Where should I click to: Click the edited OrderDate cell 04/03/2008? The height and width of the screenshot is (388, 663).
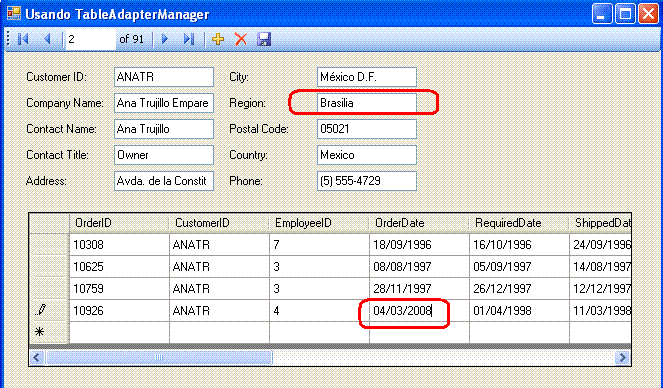[419, 310]
